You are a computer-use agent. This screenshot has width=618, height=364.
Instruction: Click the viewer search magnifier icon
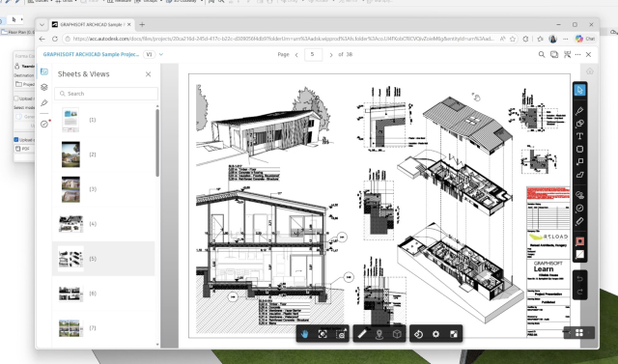point(542,54)
